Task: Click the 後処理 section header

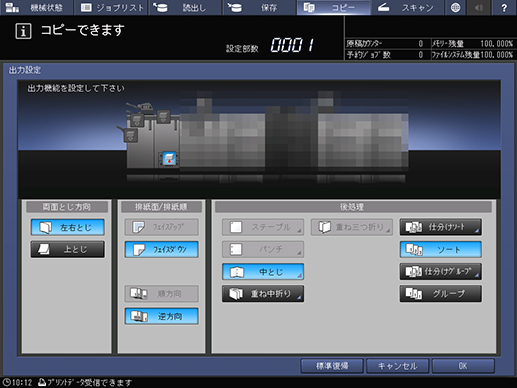Action: (x=353, y=207)
